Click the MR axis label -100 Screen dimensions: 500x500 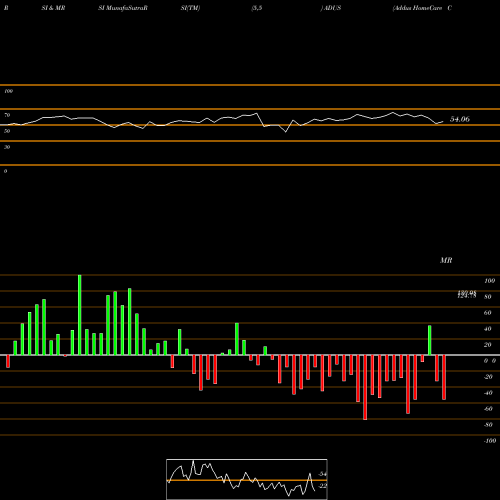tap(490, 441)
